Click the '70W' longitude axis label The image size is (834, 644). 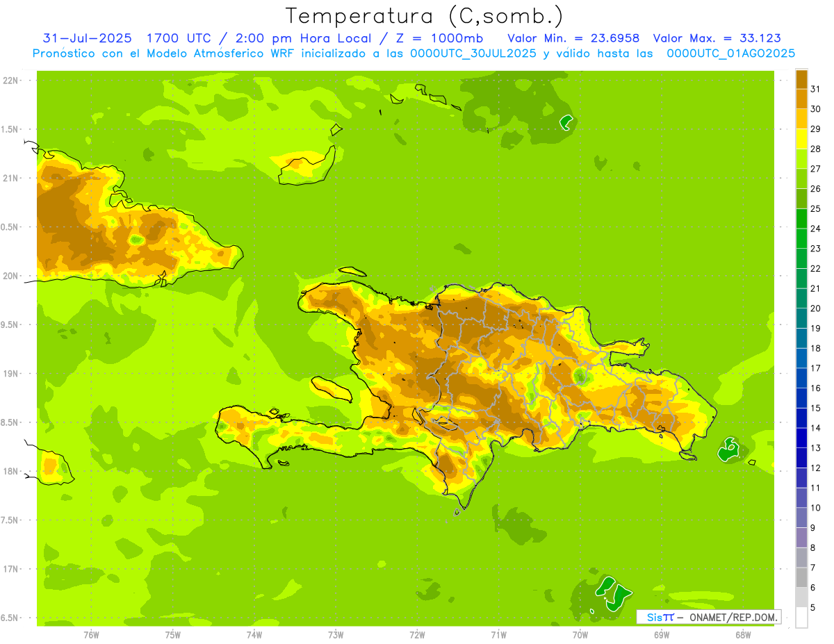pyautogui.click(x=580, y=635)
